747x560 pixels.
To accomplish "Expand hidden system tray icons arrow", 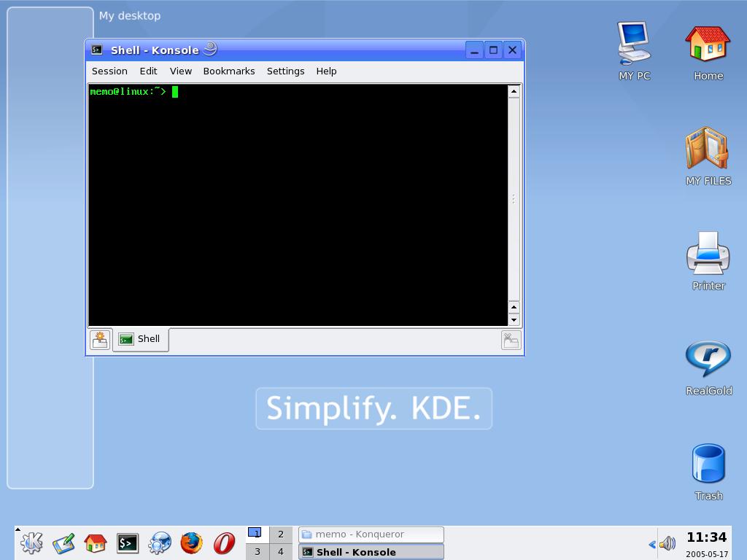I will [651, 544].
